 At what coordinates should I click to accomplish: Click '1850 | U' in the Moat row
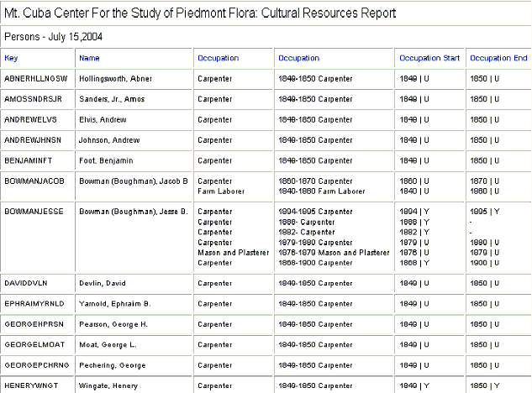484,344
